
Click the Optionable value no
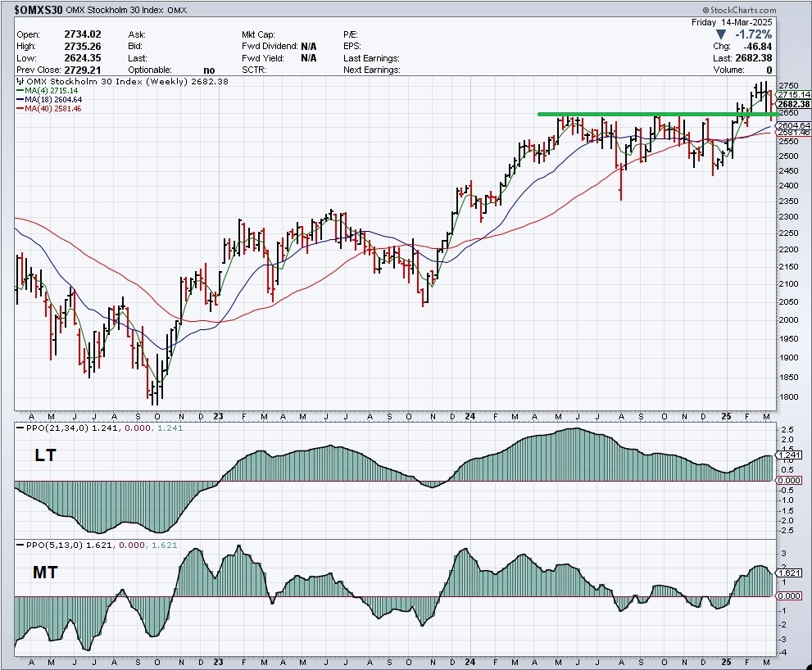[x=209, y=70]
